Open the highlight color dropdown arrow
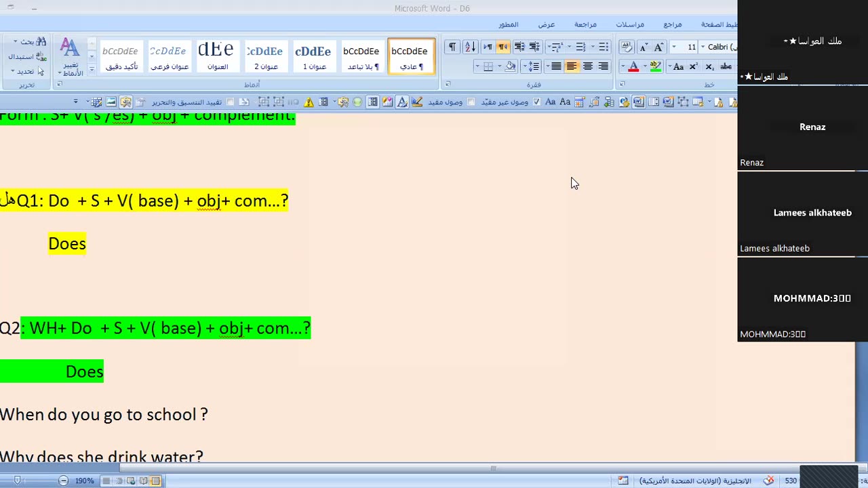 pos(645,66)
